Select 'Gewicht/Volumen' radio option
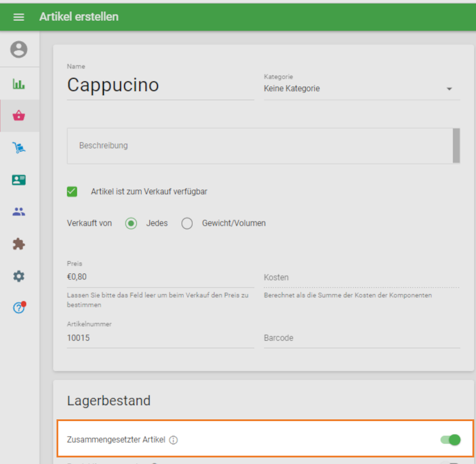This screenshot has width=476, height=464. tap(187, 223)
